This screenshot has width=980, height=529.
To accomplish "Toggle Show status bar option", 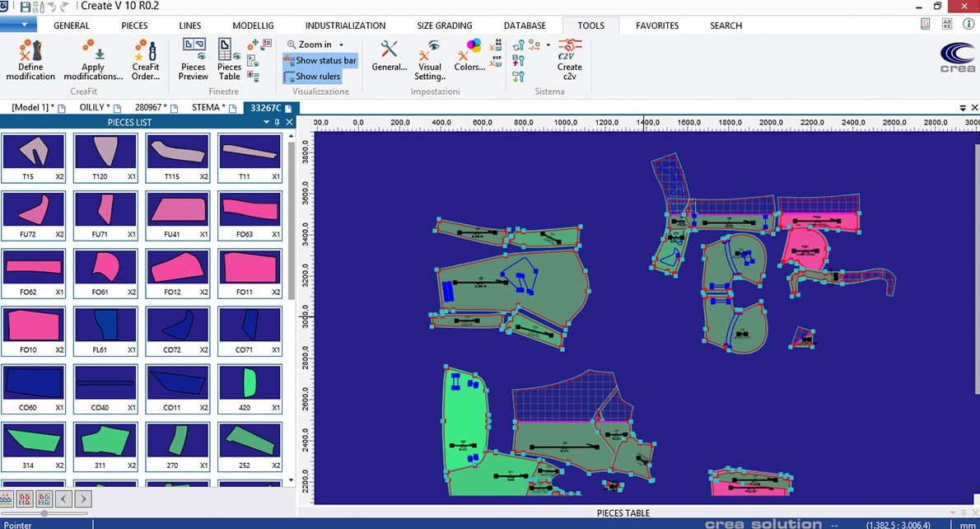I will (x=320, y=60).
